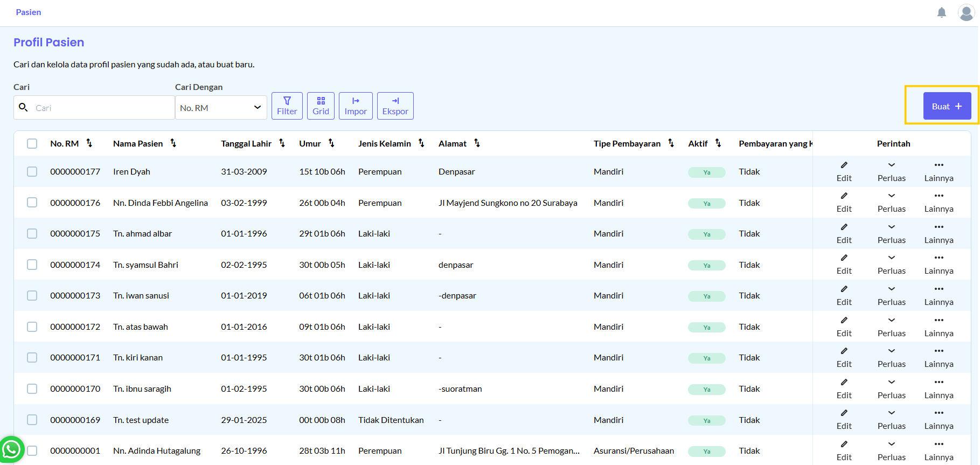Edit patient Tn. test update
This screenshot has height=465, width=980.
coord(844,420)
